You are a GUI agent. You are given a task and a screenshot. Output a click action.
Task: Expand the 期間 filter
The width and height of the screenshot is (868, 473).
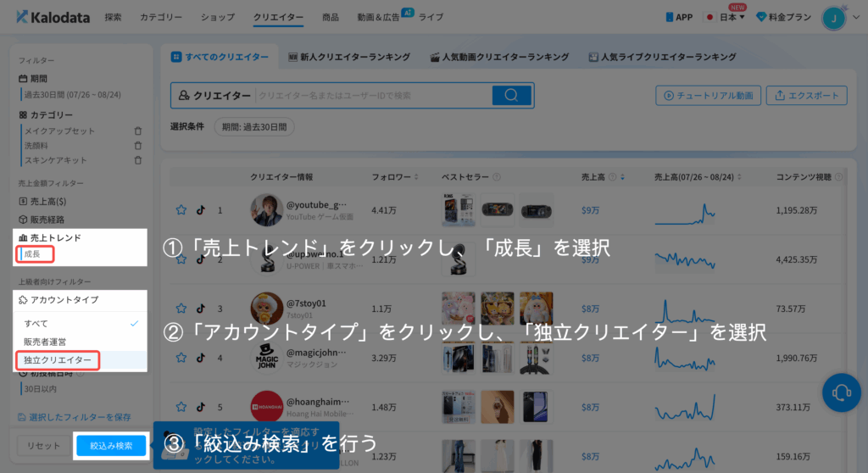point(33,79)
